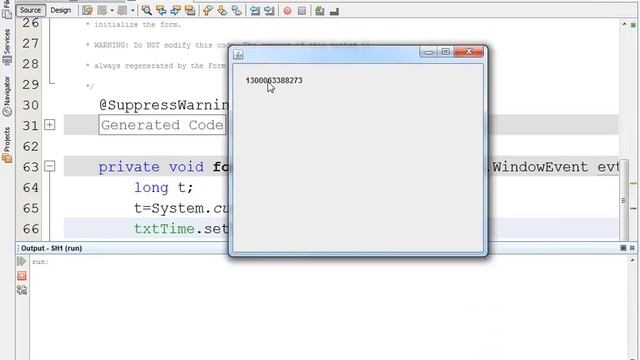
Task: Click the Uncomment code toolbar icon
Action: coord(334,11)
